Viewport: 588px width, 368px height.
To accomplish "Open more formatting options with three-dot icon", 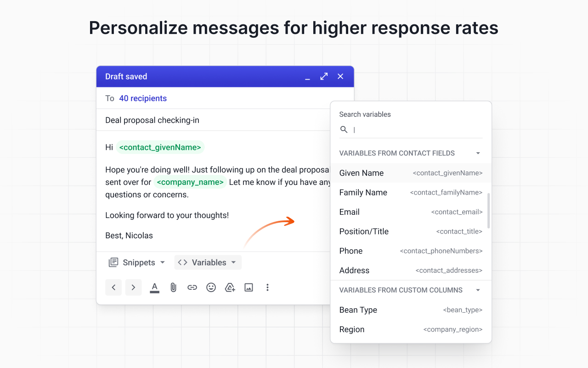I will 267,287.
